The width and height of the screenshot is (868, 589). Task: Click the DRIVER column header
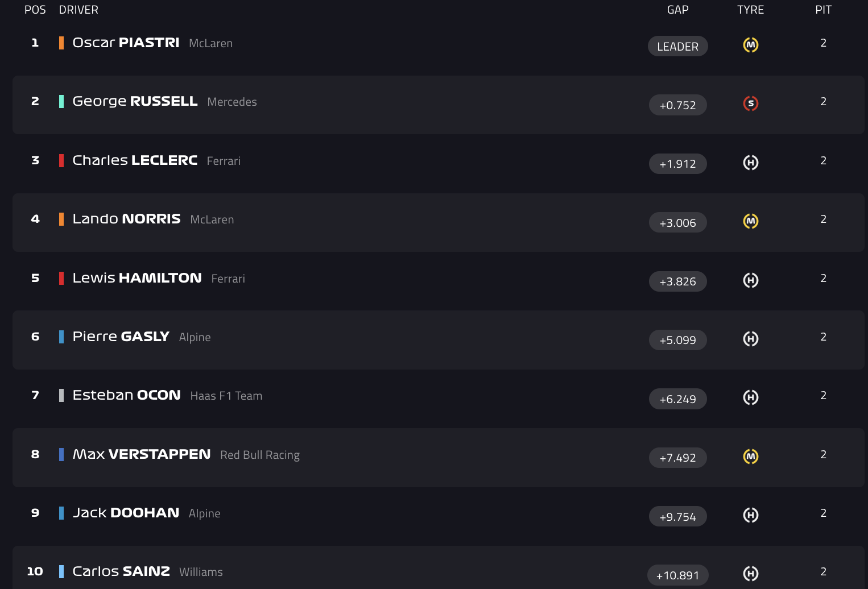[x=78, y=10]
